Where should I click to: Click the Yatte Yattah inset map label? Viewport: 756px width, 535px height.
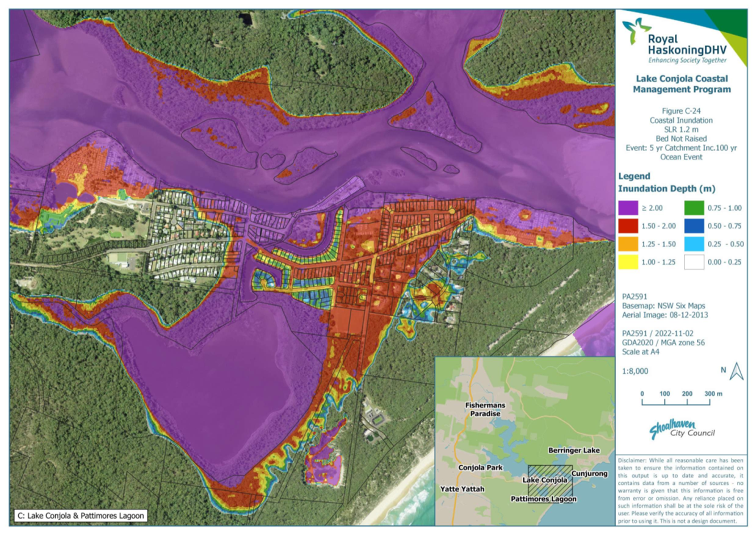pyautogui.click(x=462, y=489)
